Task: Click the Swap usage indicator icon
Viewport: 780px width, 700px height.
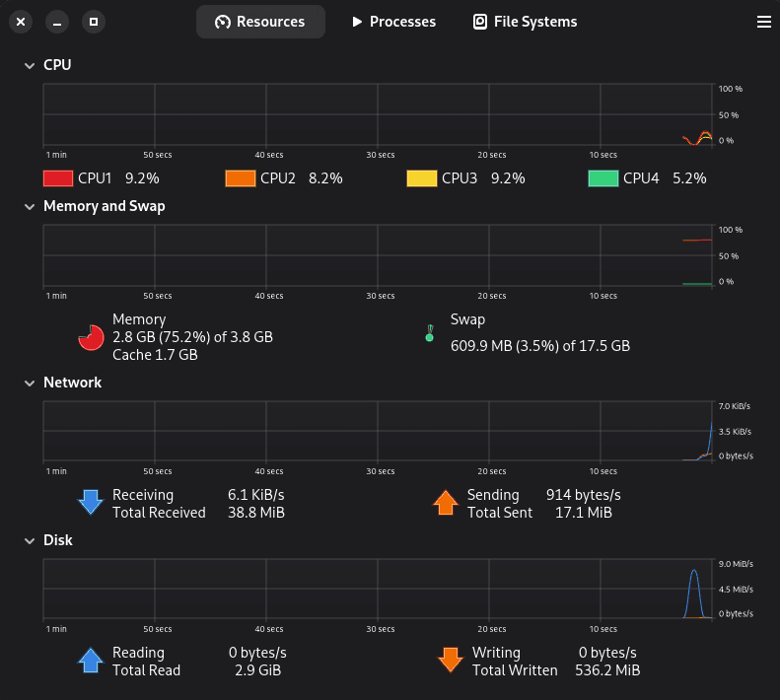Action: pyautogui.click(x=429, y=333)
